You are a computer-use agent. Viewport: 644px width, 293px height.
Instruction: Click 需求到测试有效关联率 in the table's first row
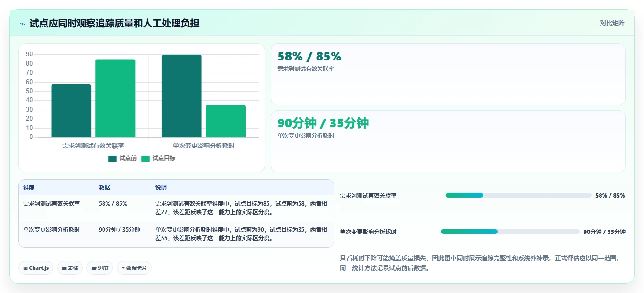(52, 204)
